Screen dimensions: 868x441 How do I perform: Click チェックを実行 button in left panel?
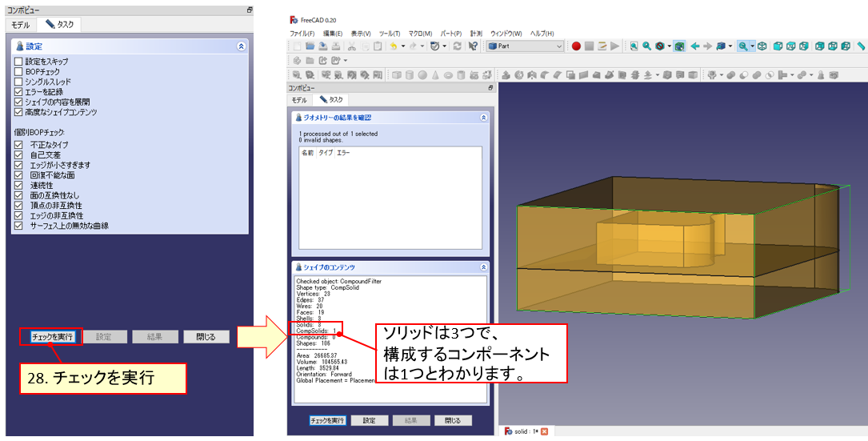pyautogui.click(x=51, y=336)
